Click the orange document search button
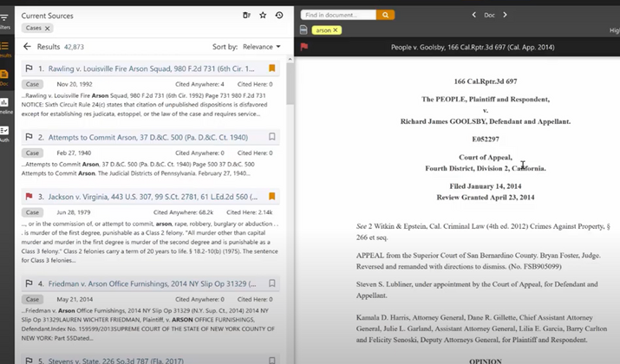620x364 pixels. click(385, 15)
